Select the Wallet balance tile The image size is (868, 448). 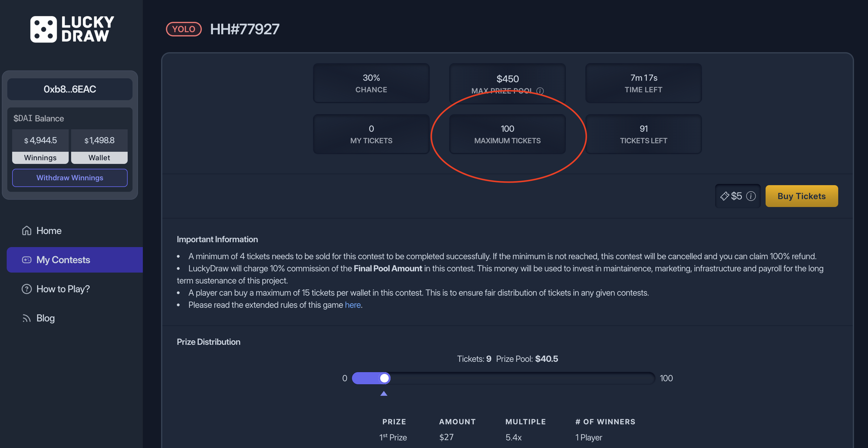tap(99, 146)
